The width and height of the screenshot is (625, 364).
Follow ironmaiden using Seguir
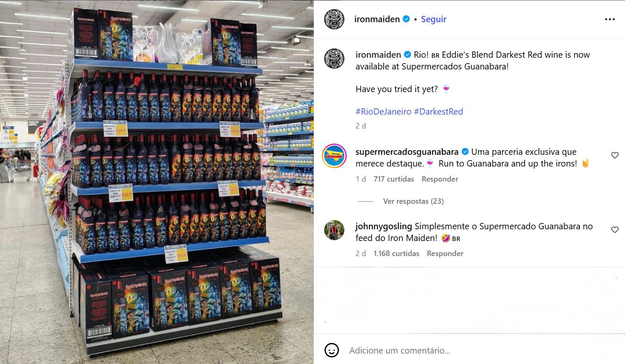click(433, 19)
